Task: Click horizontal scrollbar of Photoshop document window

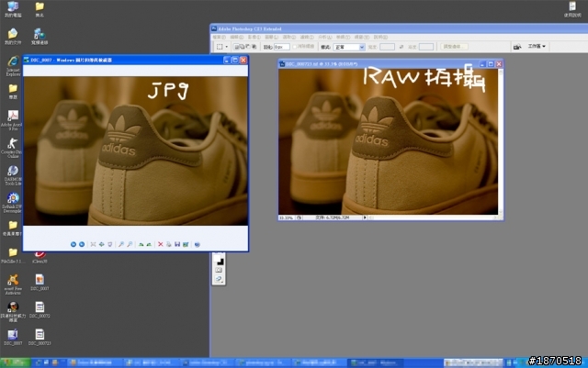Action: pyautogui.click(x=433, y=217)
